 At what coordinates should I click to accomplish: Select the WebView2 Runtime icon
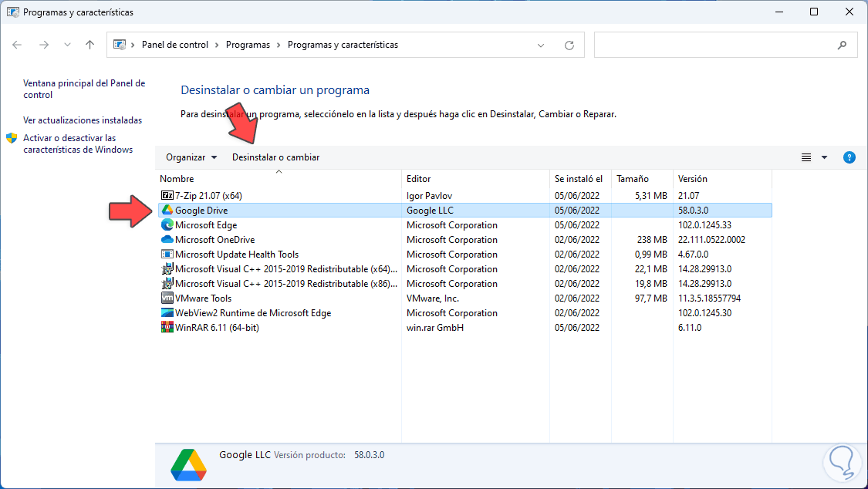pos(167,312)
